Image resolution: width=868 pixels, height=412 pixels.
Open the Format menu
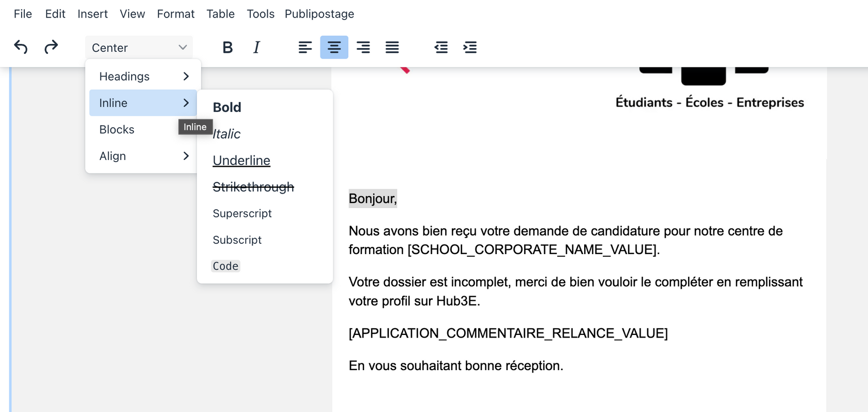pos(176,14)
